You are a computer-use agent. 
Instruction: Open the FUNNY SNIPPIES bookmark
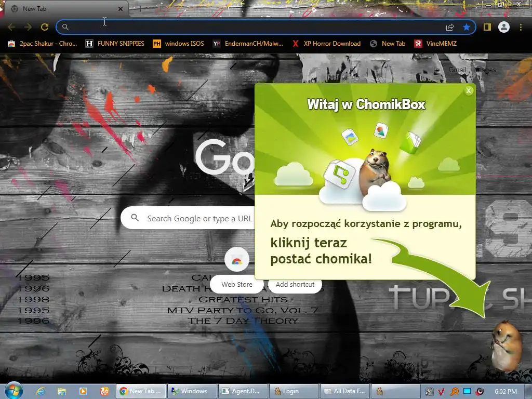click(115, 44)
